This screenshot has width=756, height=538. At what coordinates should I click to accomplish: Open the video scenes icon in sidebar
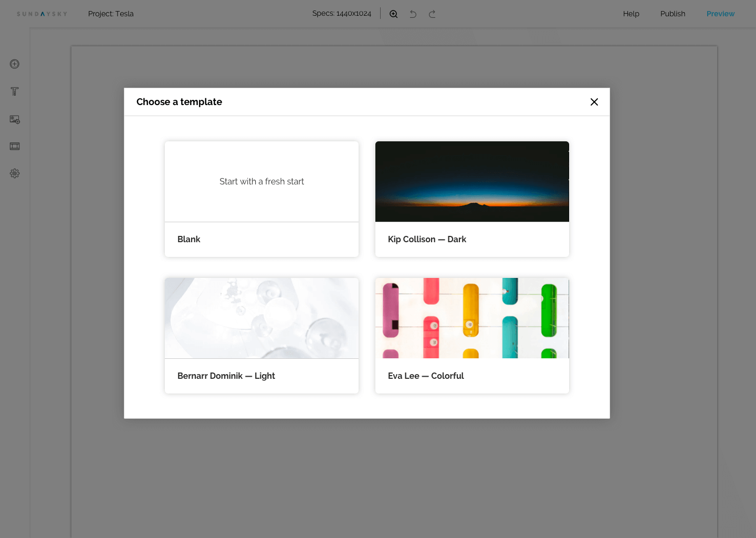tap(15, 146)
